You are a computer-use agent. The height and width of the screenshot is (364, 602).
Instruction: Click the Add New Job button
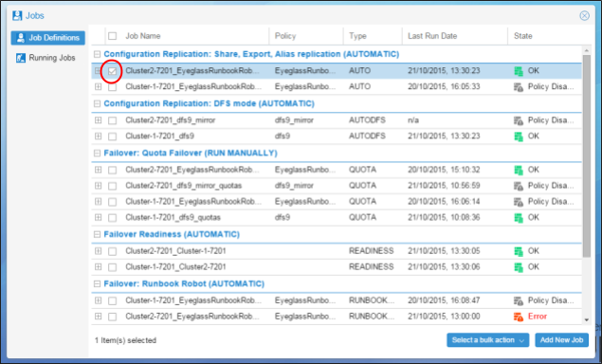click(x=561, y=339)
